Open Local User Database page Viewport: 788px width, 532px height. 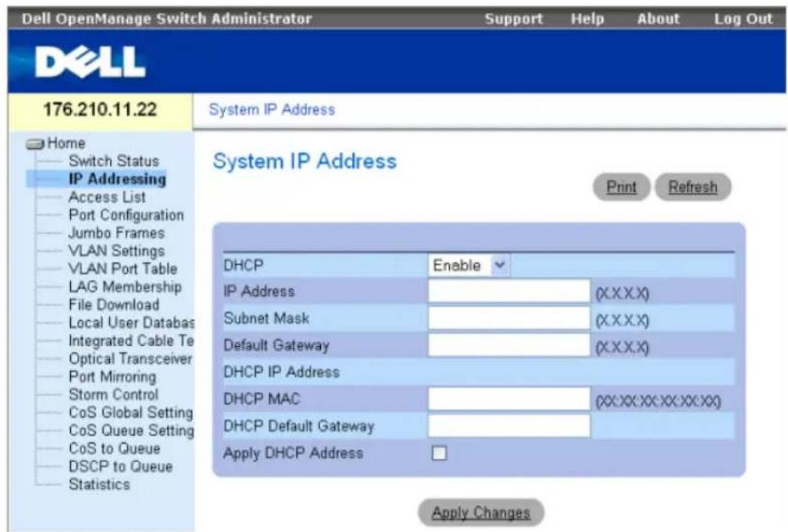coord(131,323)
